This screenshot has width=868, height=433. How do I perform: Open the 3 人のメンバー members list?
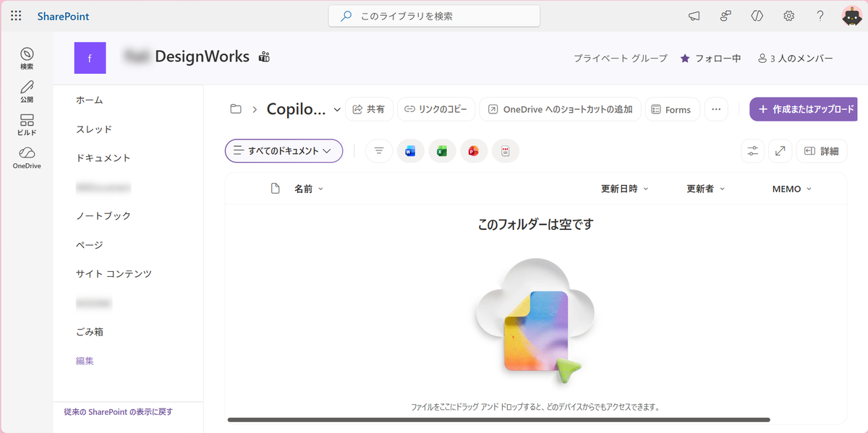pyautogui.click(x=796, y=59)
